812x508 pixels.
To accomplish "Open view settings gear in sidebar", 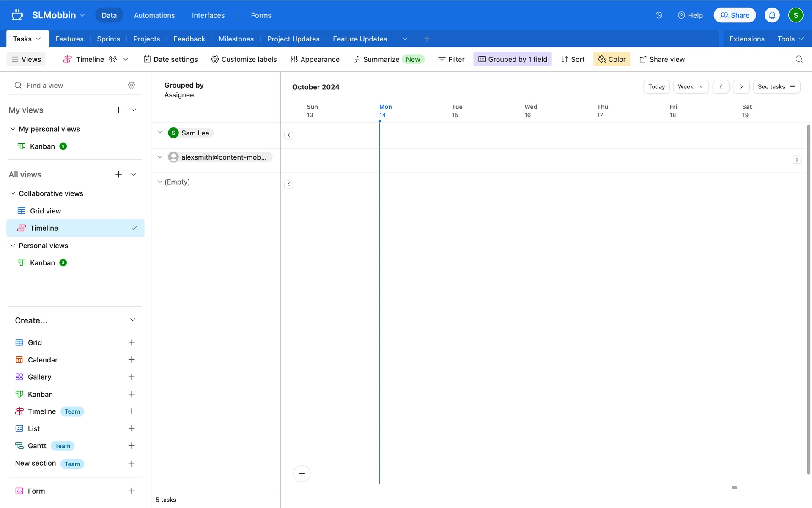I will [x=132, y=86].
